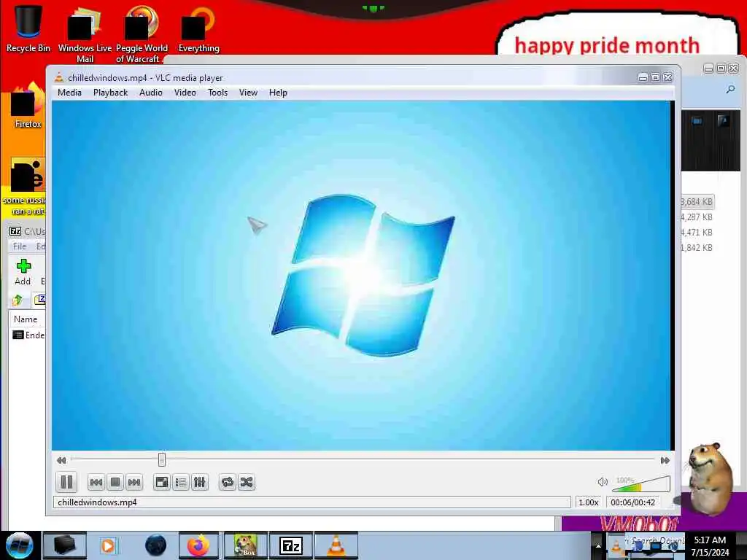This screenshot has height=560, width=747.
Task: Toggle elapsed time display 00:06/00:42
Action: pos(632,502)
